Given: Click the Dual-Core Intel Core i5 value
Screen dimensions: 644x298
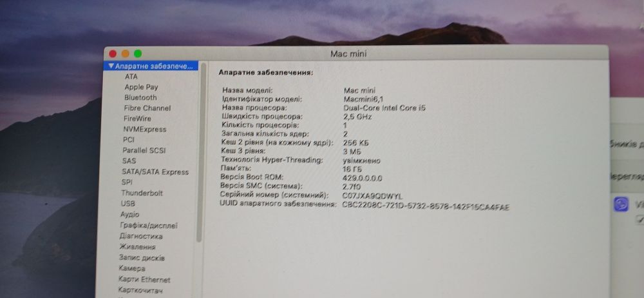Looking at the screenshot, I should pos(384,108).
